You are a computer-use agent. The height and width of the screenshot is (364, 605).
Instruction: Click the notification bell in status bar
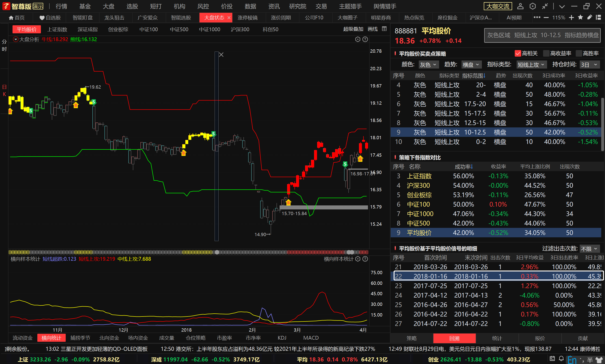coord(561,359)
